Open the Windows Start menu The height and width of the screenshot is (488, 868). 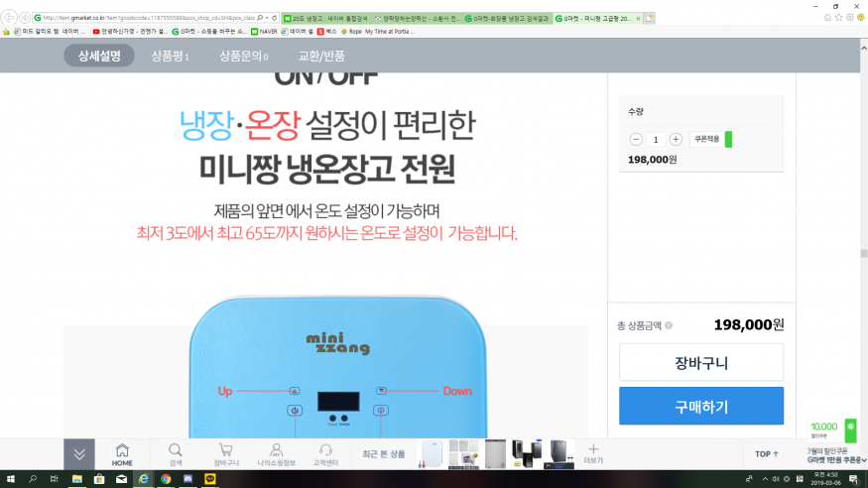click(10, 479)
